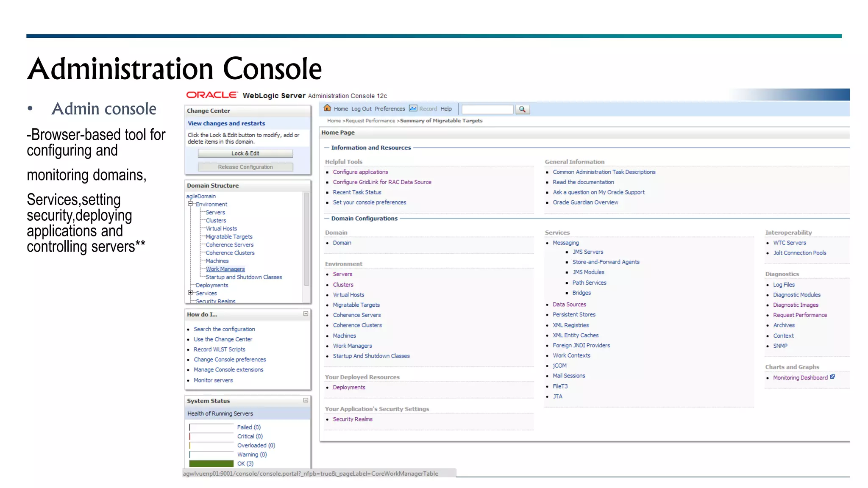
Task: Open Deployments under Your Deployed Resources
Action: 349,388
